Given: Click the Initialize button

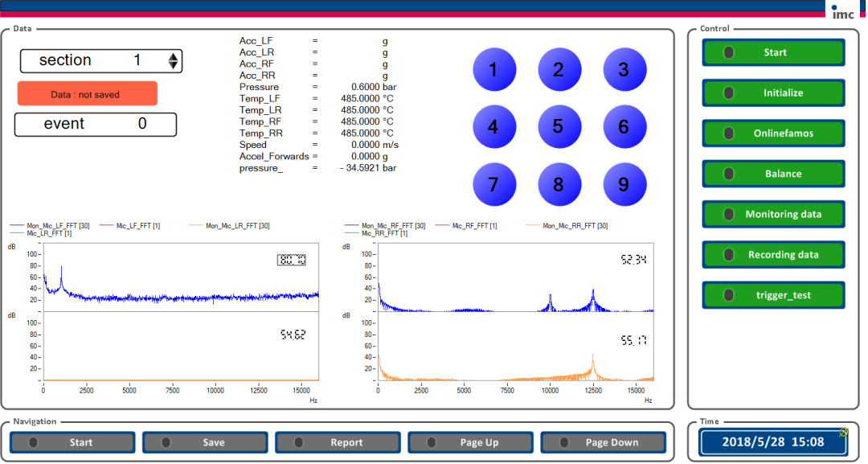Looking at the screenshot, I should coord(773,93).
